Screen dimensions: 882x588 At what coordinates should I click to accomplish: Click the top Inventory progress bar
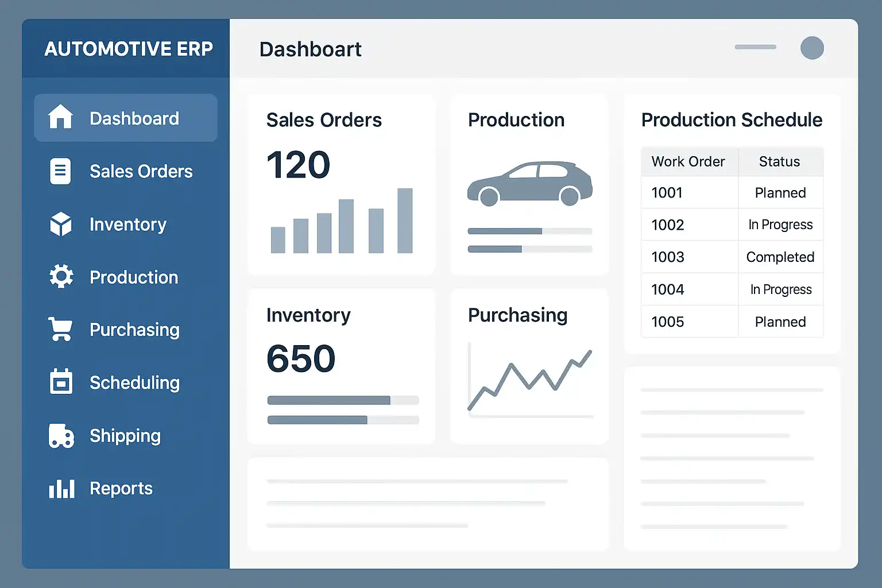(343, 400)
